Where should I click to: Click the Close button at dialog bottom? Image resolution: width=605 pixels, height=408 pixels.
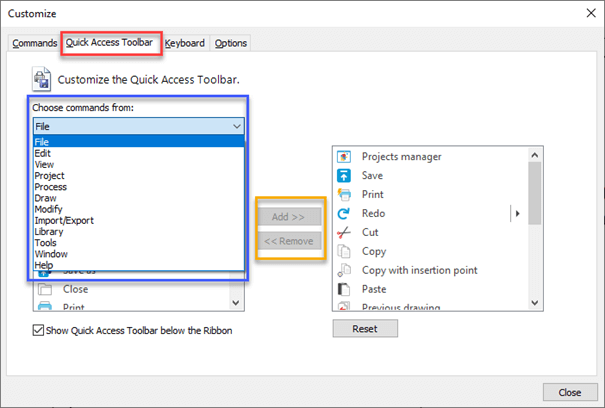570,392
